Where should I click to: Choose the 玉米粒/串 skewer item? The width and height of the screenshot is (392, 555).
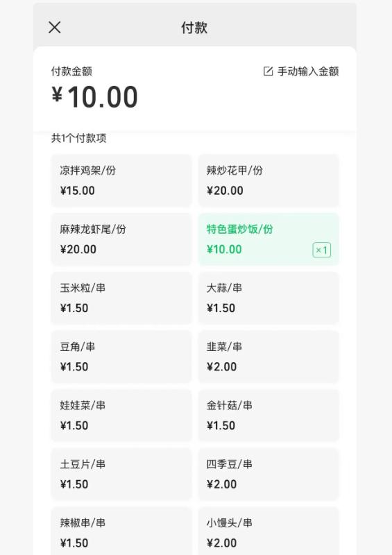pyautogui.click(x=121, y=298)
